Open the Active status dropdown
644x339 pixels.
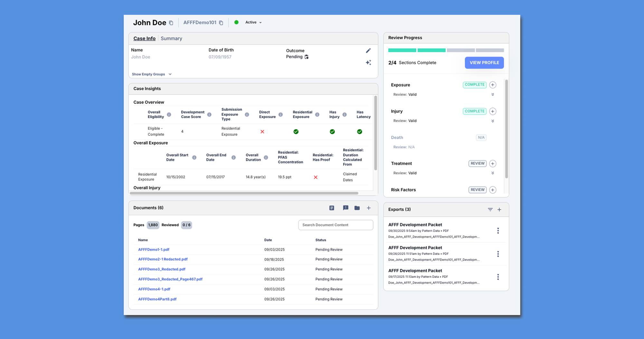pos(253,23)
